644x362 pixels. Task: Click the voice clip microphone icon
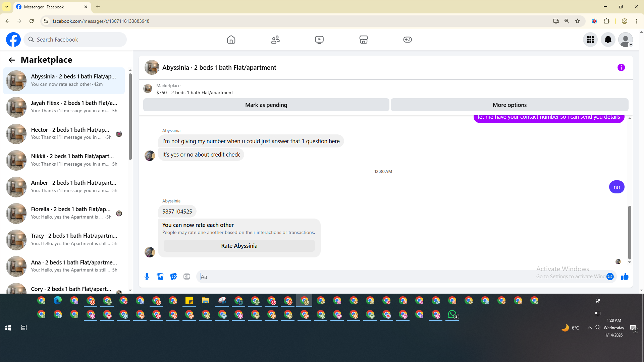point(147,277)
